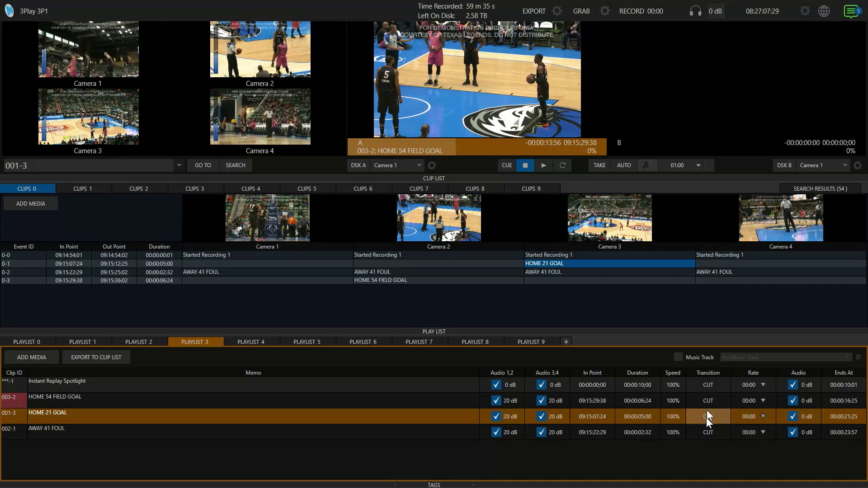Open the main system settings gear
The image size is (868, 488).
(805, 11)
